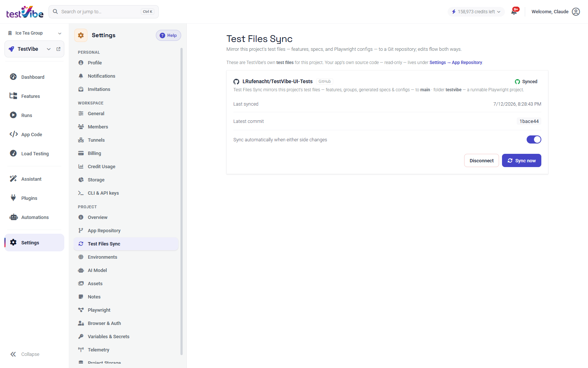Click the Assistant magic wand icon

[13, 179]
